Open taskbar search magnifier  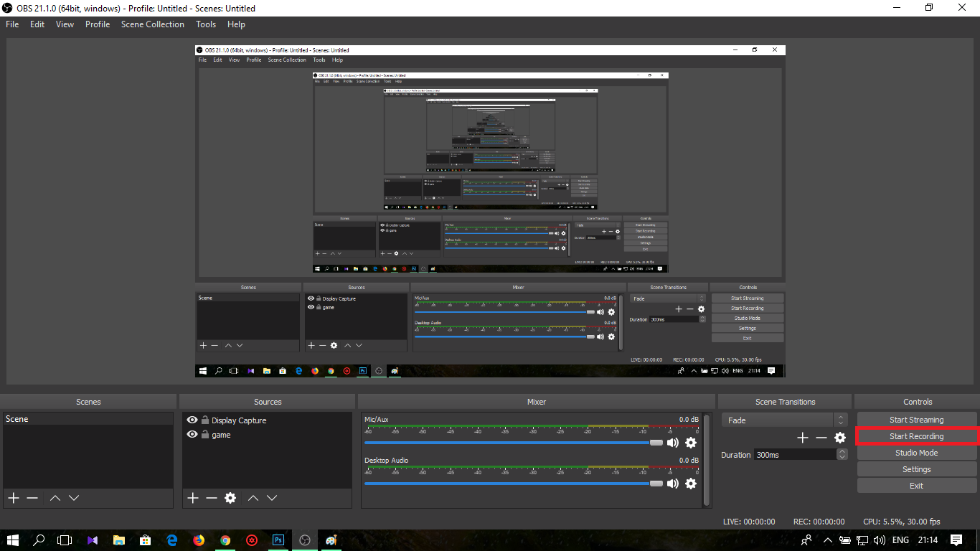39,540
